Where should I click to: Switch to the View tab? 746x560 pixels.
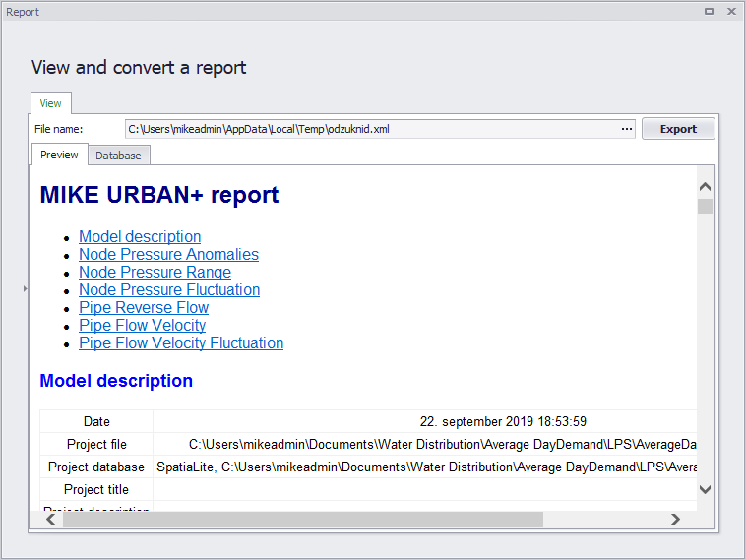[50, 103]
